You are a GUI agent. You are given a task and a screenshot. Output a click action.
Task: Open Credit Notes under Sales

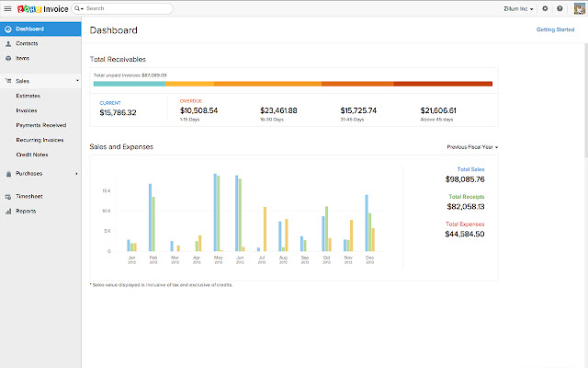32,155
